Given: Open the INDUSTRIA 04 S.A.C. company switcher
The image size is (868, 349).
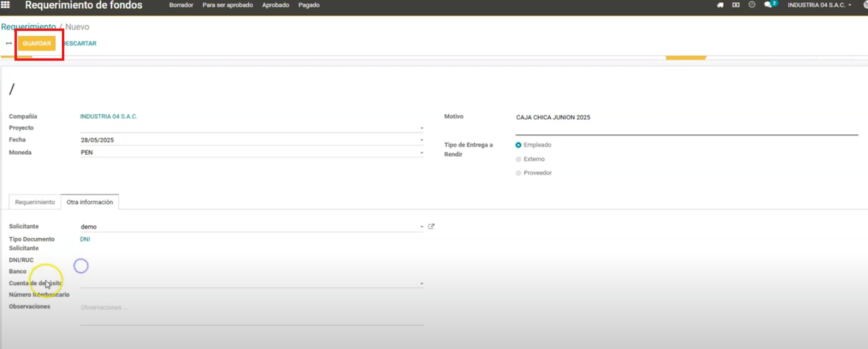Looking at the screenshot, I should click(819, 5).
